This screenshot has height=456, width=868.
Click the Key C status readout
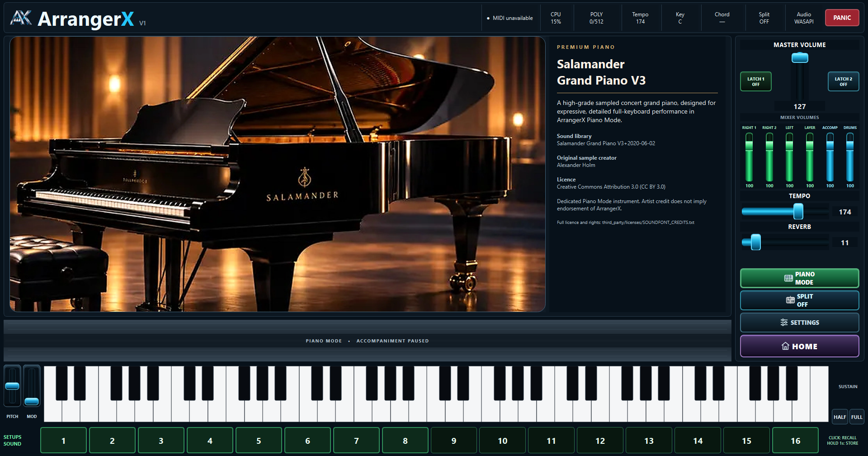pos(680,18)
